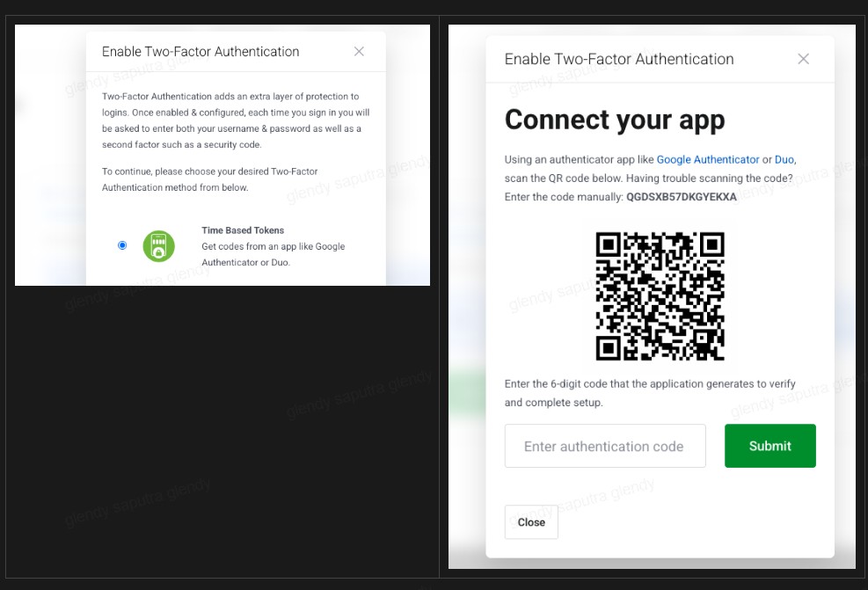
Task: Close the Connect your app dialog via X
Action: tap(803, 59)
